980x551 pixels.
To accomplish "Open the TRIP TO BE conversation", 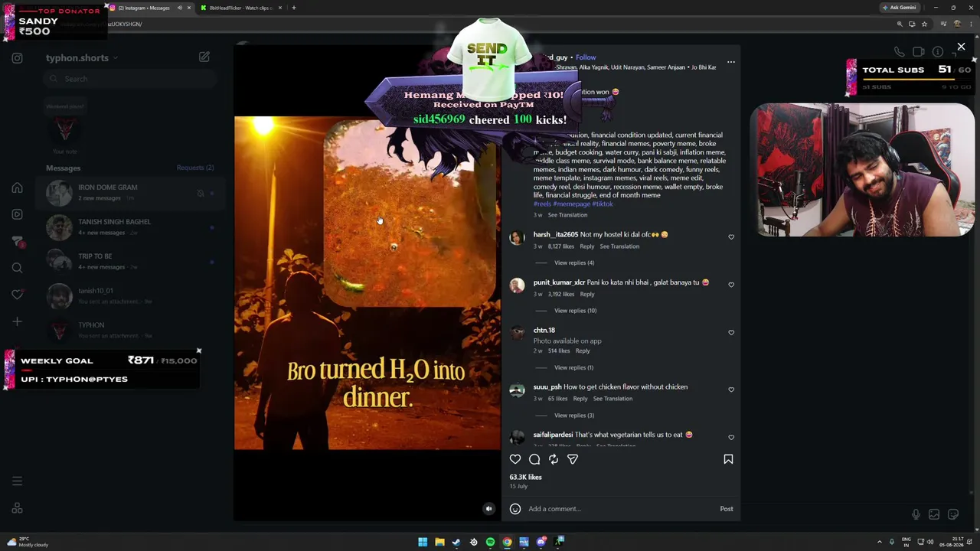I will (x=130, y=261).
